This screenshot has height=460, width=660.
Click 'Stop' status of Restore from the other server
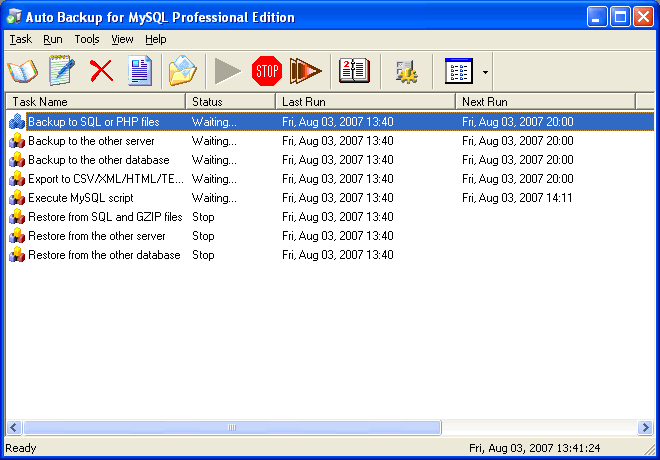[203, 236]
